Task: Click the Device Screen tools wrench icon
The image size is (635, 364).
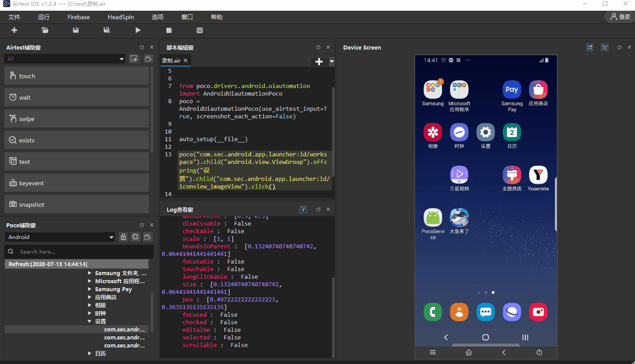Action: 605,47
